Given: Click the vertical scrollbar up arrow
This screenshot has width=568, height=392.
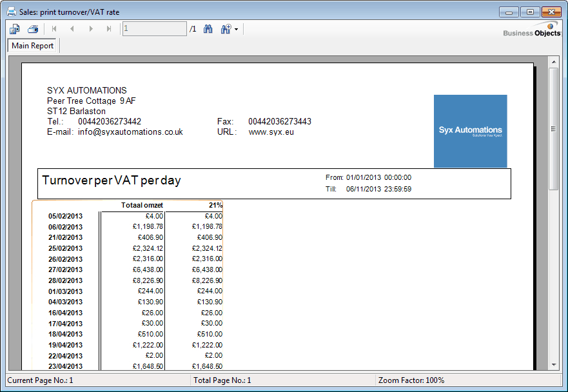Looking at the screenshot, I should point(553,61).
